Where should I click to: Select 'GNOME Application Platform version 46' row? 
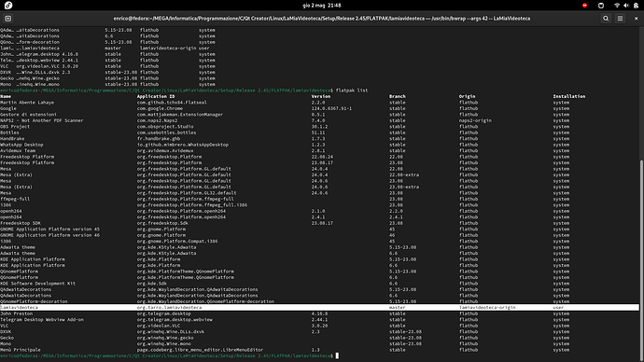tap(49, 235)
